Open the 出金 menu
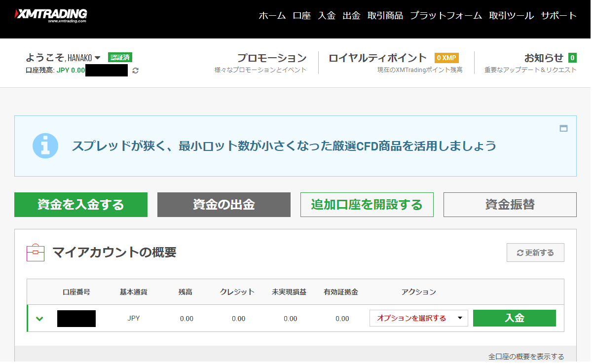The width and height of the screenshot is (594, 364). [351, 15]
